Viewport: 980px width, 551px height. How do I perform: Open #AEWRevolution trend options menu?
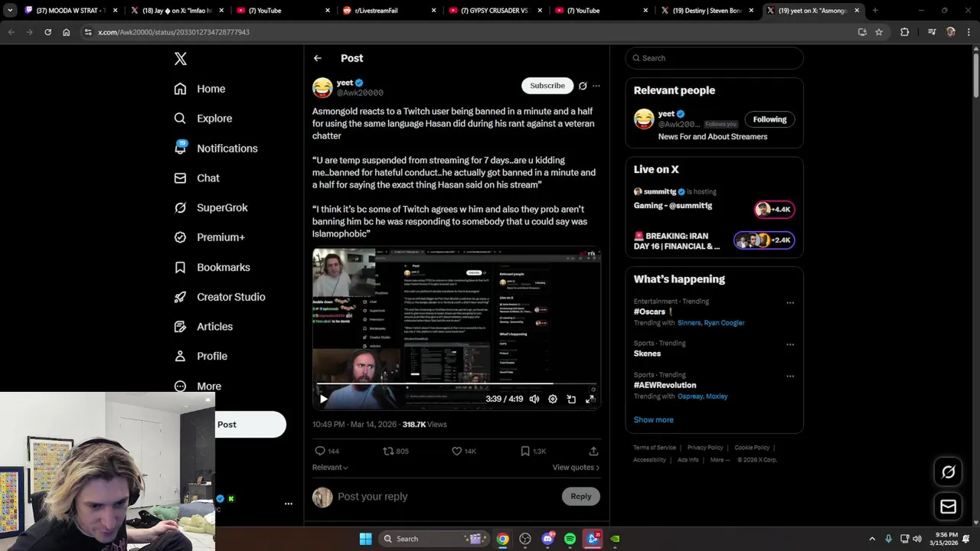tap(790, 377)
